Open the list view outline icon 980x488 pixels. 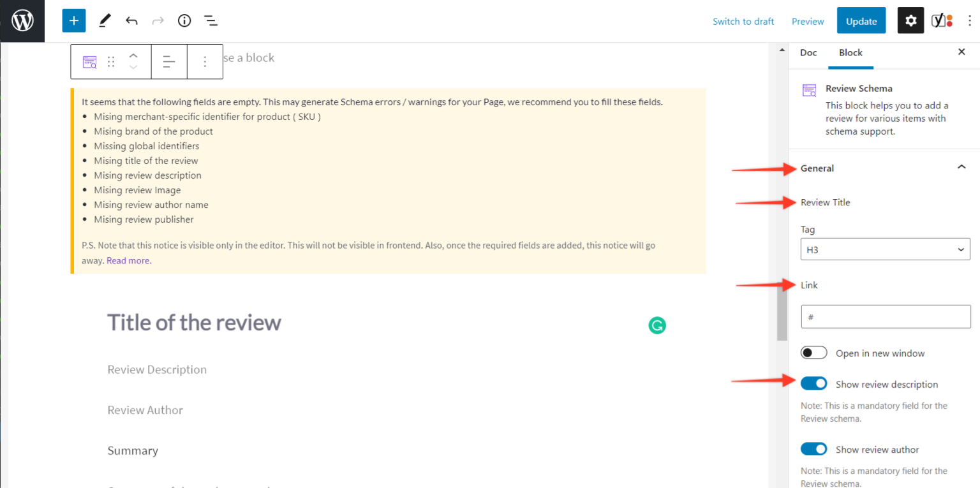pos(211,21)
